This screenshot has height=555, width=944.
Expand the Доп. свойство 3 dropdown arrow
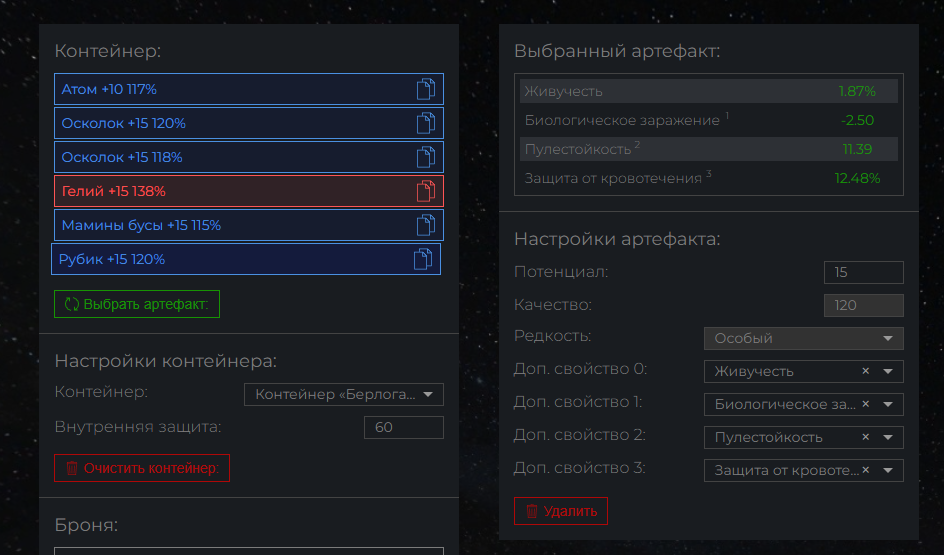887,470
